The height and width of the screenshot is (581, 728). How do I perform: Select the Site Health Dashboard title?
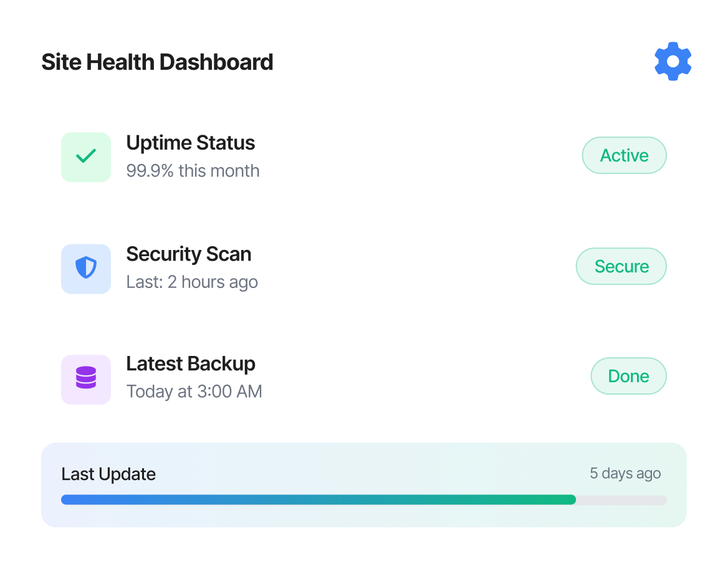[x=157, y=62]
